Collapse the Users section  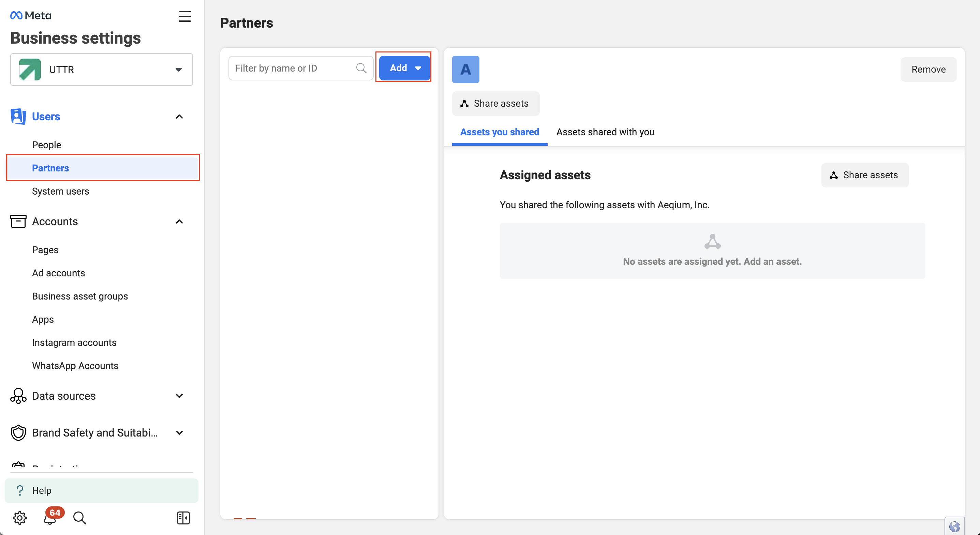click(x=179, y=116)
